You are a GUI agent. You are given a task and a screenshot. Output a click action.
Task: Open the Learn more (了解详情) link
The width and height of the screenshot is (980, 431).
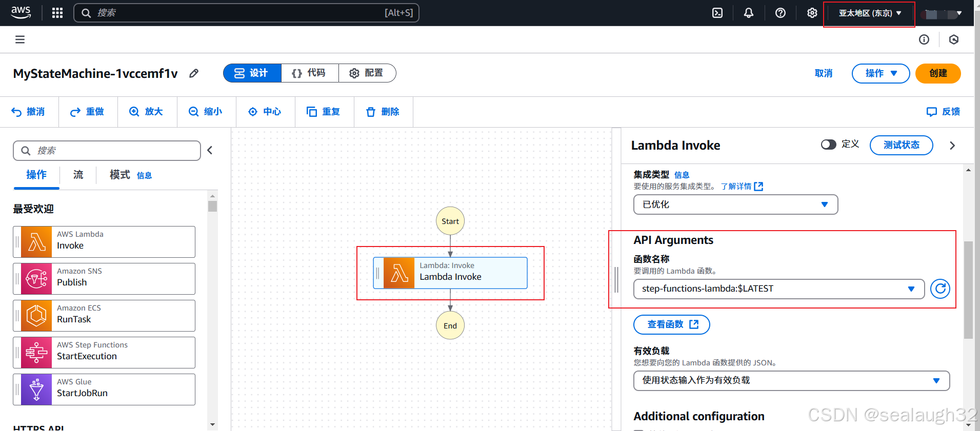click(x=742, y=187)
